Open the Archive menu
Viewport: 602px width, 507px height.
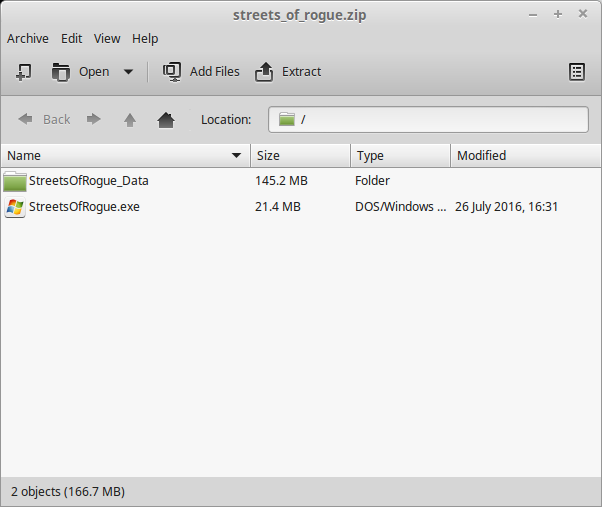(x=28, y=39)
